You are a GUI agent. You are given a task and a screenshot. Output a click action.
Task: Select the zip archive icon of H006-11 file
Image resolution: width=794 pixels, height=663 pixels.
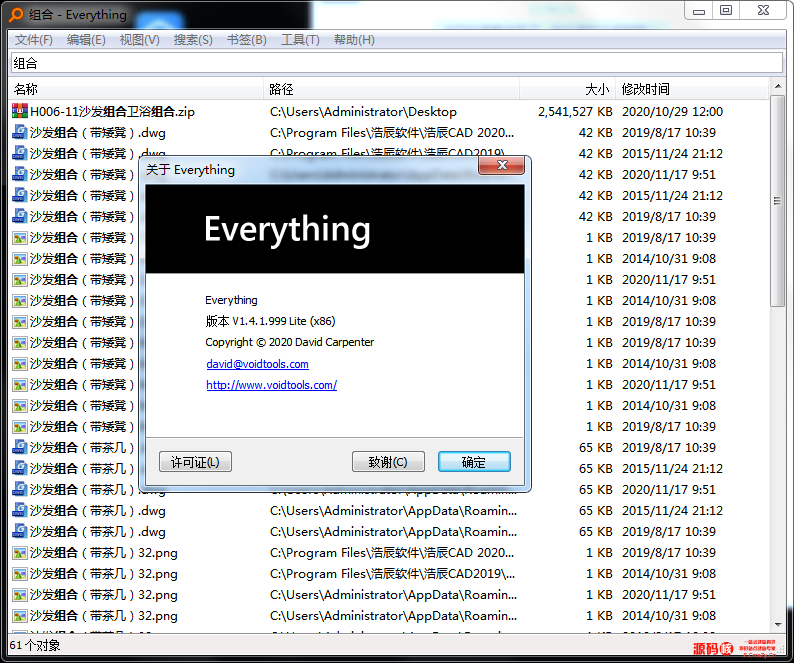coord(20,111)
